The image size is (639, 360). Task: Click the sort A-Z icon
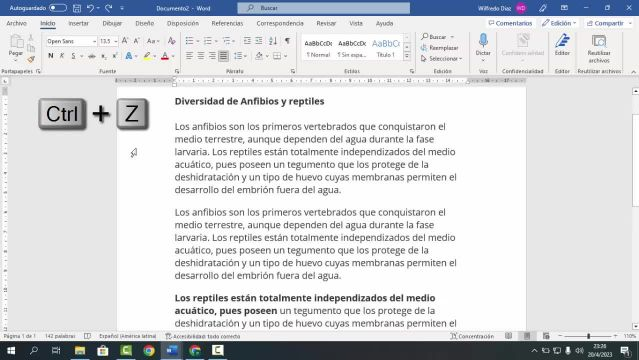(273, 41)
